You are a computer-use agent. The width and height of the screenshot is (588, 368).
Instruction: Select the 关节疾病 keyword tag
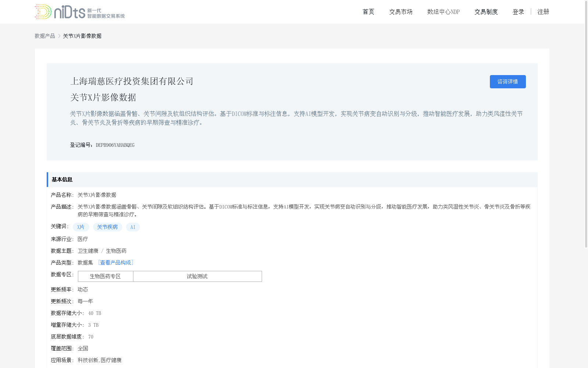click(107, 227)
